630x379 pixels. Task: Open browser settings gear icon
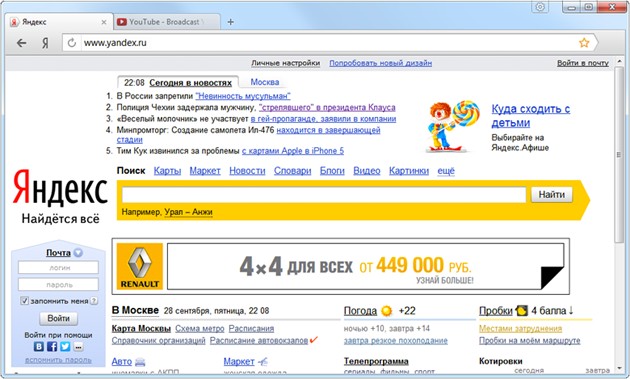540,7
